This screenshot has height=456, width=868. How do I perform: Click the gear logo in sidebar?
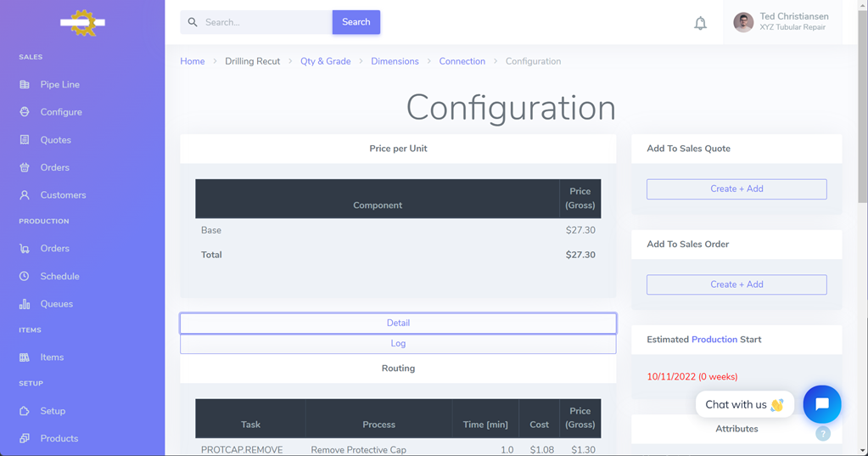82,23
